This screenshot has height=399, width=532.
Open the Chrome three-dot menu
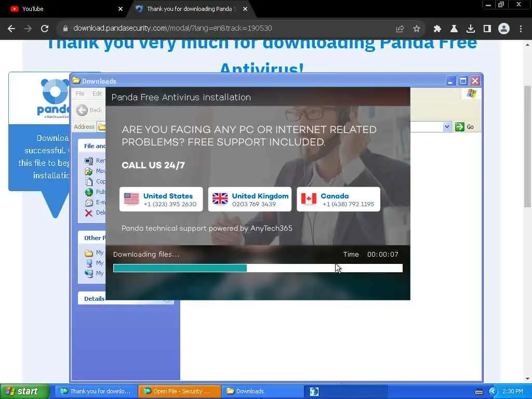point(521,29)
